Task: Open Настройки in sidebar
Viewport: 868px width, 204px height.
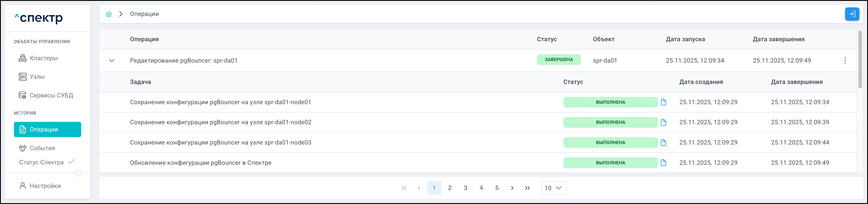Action: [x=45, y=186]
